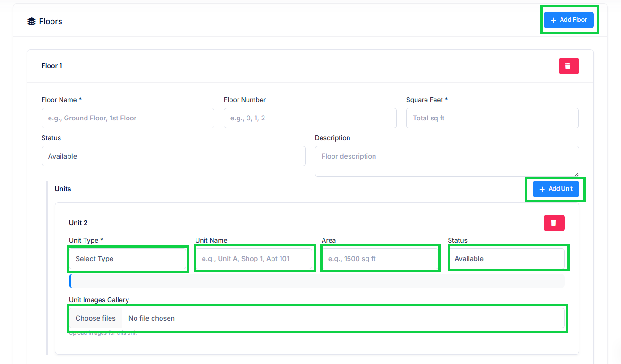Open the Unit 2 Status dropdown
Viewport: 621px width, 364px height.
(x=506, y=259)
